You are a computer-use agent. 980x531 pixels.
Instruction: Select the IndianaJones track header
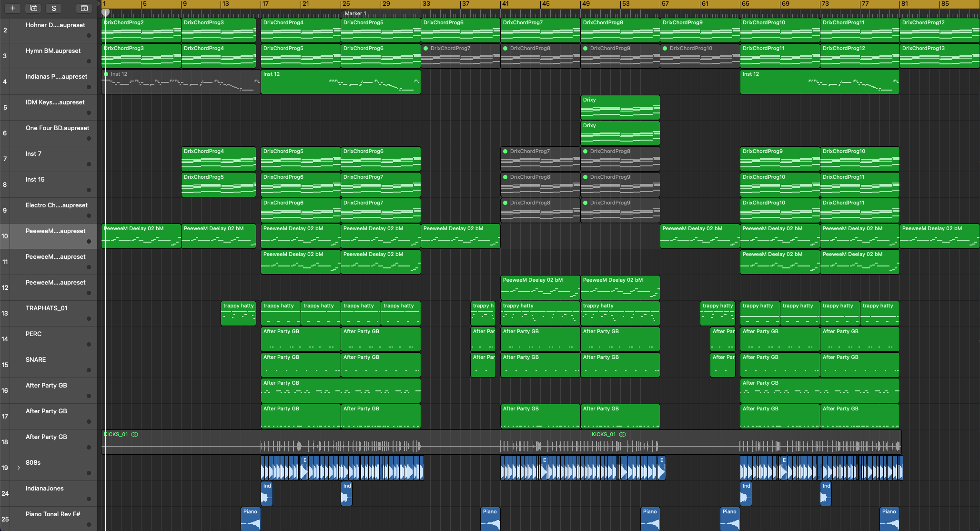pos(49,494)
